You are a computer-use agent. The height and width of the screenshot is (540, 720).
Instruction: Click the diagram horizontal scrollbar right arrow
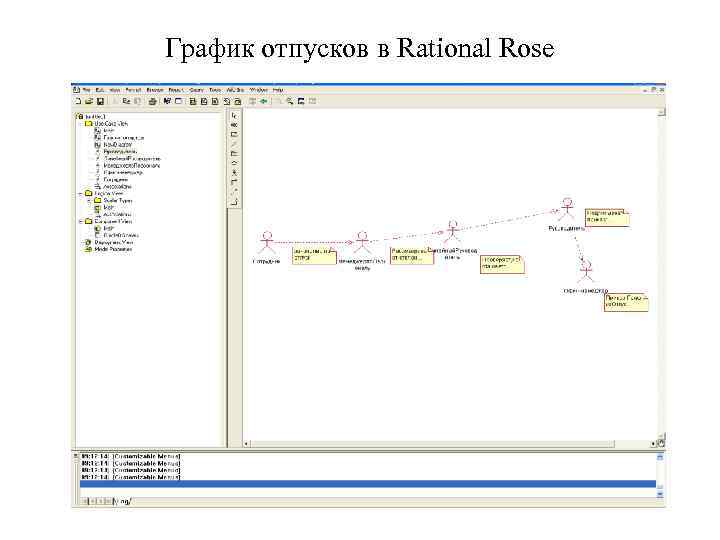[653, 444]
